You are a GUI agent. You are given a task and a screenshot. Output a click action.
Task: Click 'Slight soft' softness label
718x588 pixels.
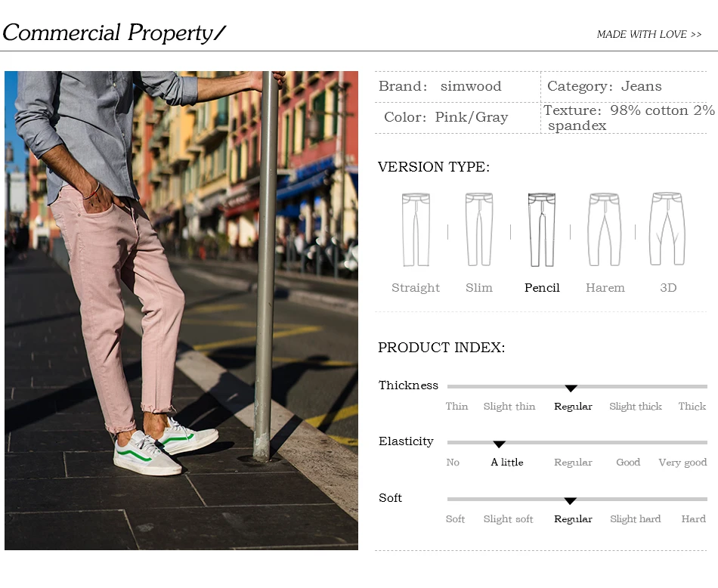pyautogui.click(x=509, y=519)
